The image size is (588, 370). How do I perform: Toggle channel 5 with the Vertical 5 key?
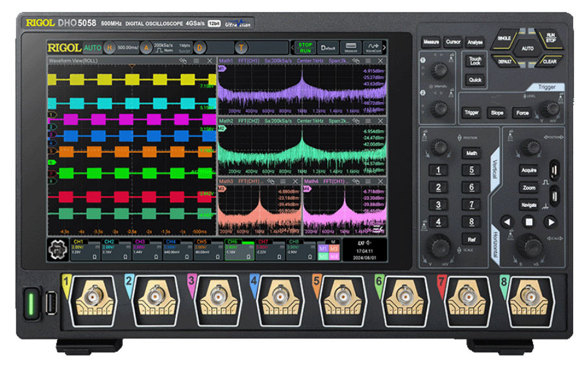[x=471, y=170]
